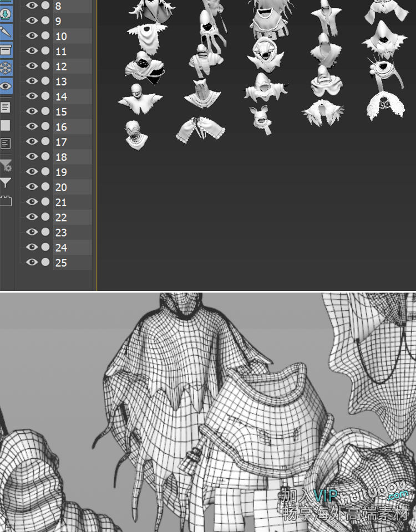Select the masked bust model at bottom-left of the model grid
This screenshot has width=416, height=532.
click(136, 134)
